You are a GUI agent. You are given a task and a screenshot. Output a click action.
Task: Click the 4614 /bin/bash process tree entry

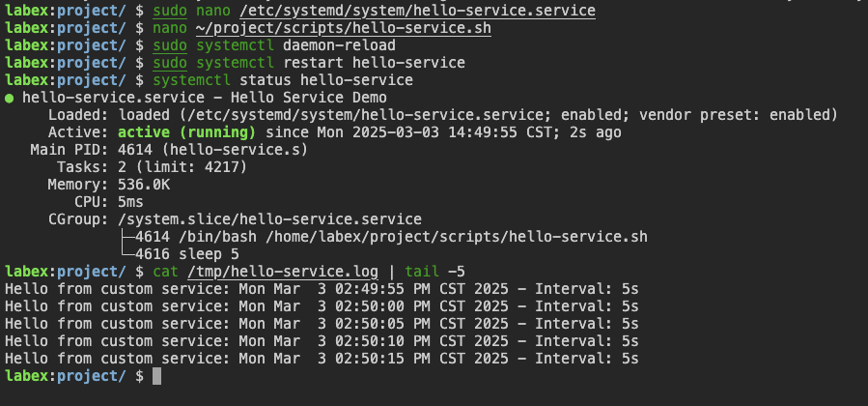coord(381,237)
